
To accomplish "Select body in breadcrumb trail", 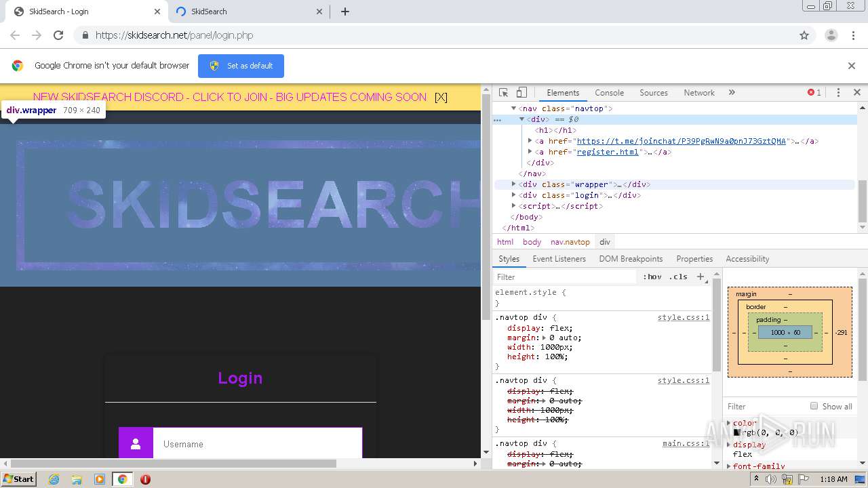I will tap(532, 242).
